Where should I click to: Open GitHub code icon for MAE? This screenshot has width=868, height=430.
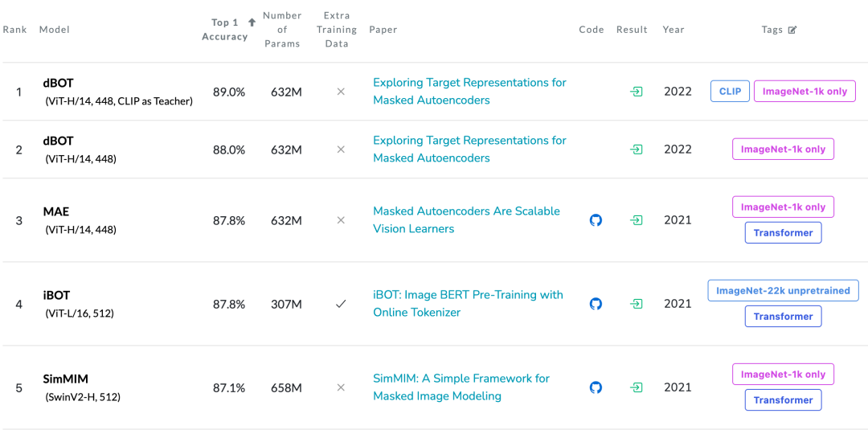[596, 220]
